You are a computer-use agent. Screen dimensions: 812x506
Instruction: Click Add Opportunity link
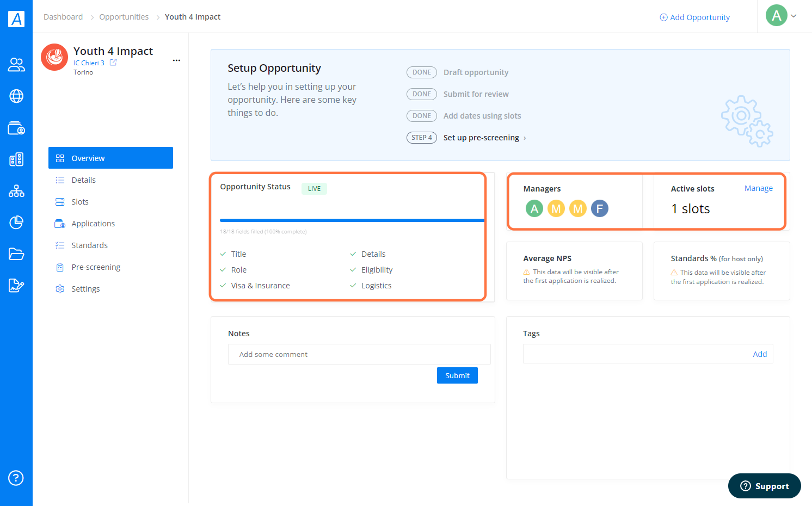[x=694, y=17]
